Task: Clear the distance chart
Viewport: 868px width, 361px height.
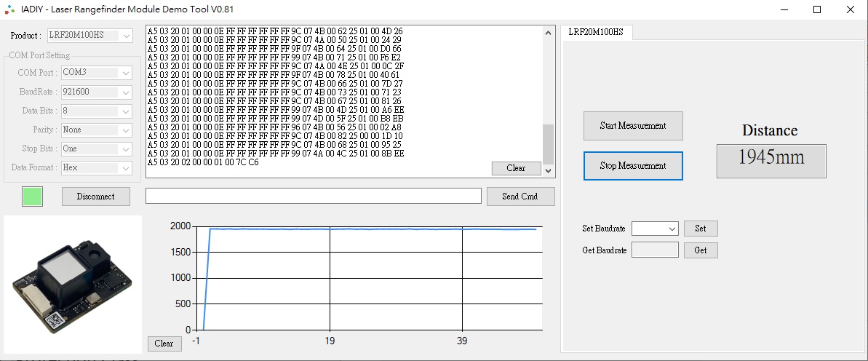Action: pyautogui.click(x=164, y=344)
